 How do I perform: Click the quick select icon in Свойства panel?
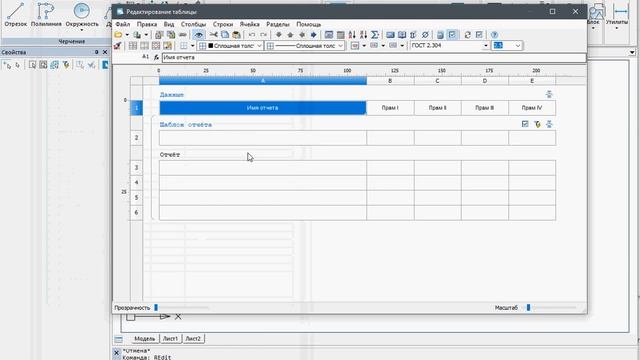(66, 65)
